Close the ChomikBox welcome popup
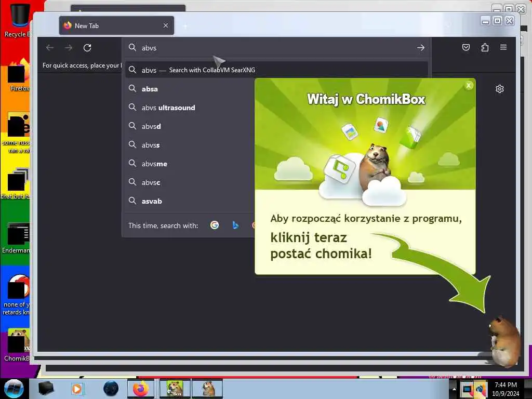Image resolution: width=532 pixels, height=399 pixels. point(469,86)
